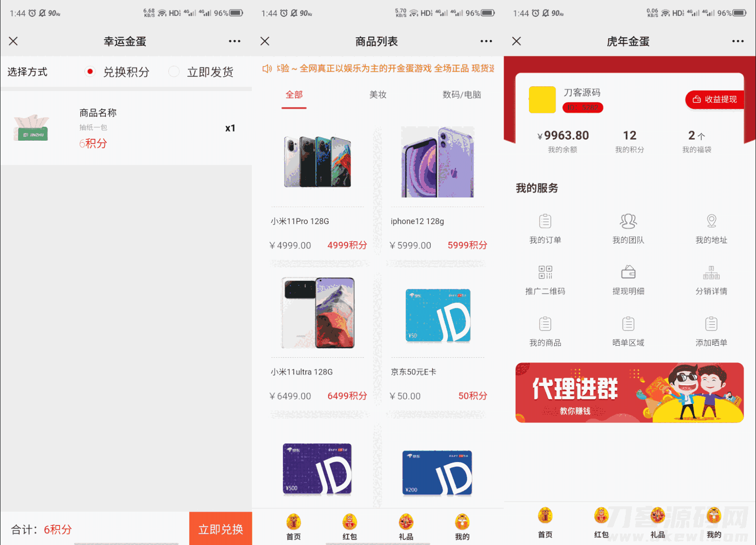Tap 礼品 icon in 虎年金蛋 bottom bar
Viewport: 756px width, 545px height.
tap(658, 516)
